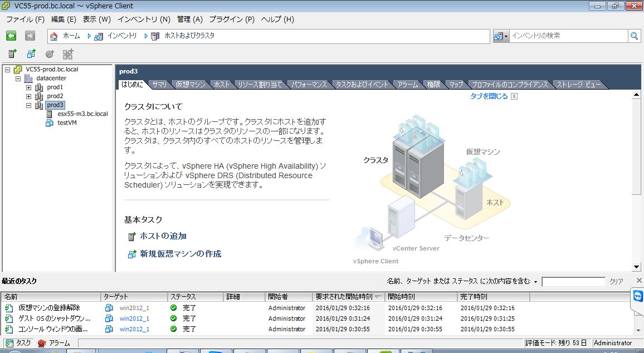Image resolution: width=644 pixels, height=353 pixels.
Task: Click the content pane scroll down arrow
Action: coord(636,267)
